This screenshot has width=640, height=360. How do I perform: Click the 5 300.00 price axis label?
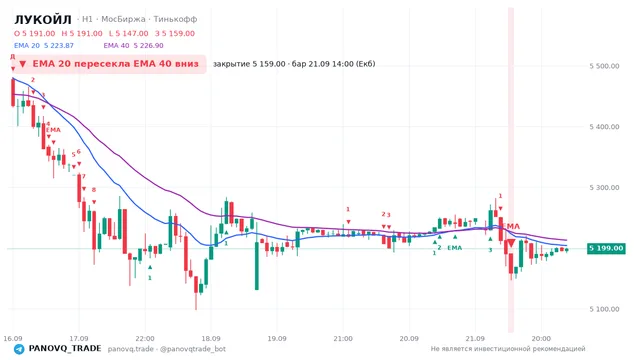tap(604, 188)
